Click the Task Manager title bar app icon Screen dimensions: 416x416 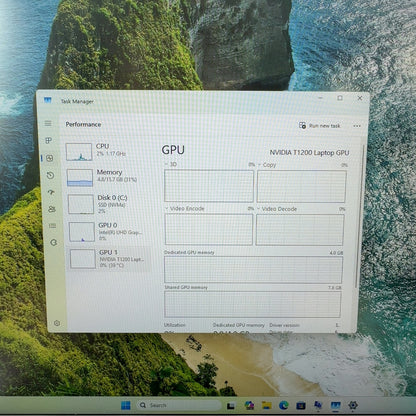click(x=48, y=100)
